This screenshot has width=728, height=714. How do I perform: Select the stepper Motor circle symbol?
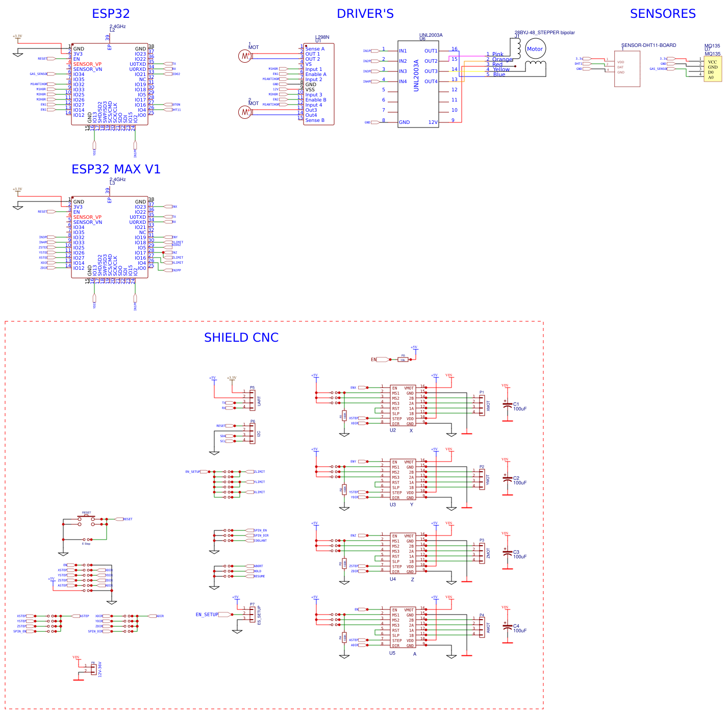[x=535, y=49]
